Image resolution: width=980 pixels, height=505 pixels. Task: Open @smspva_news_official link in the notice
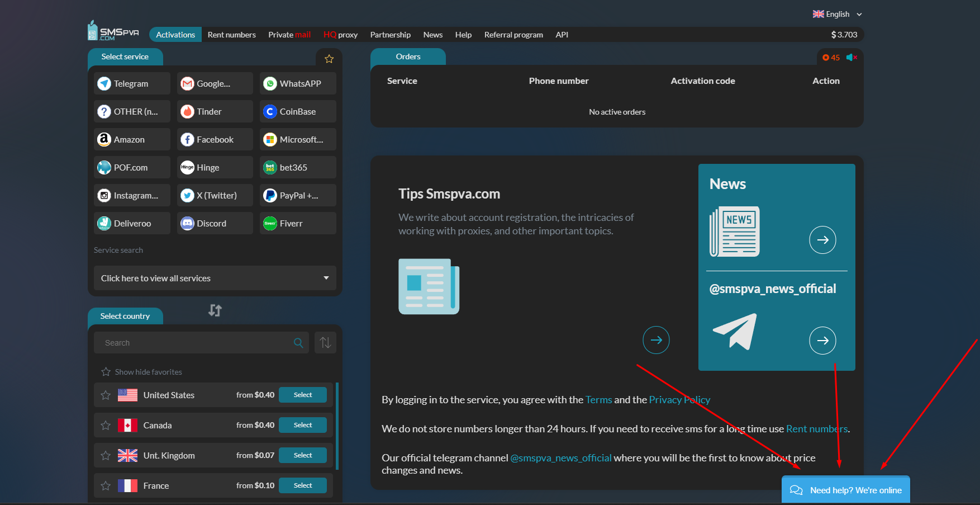pos(561,458)
